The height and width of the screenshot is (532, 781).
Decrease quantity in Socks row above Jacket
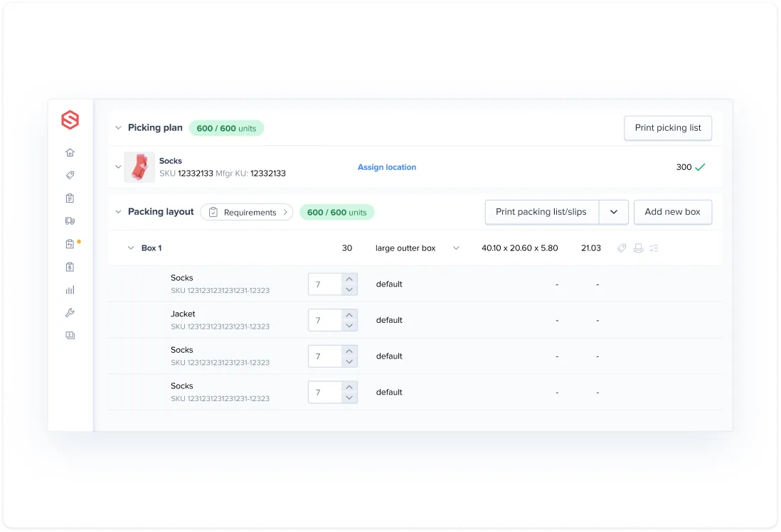click(349, 290)
